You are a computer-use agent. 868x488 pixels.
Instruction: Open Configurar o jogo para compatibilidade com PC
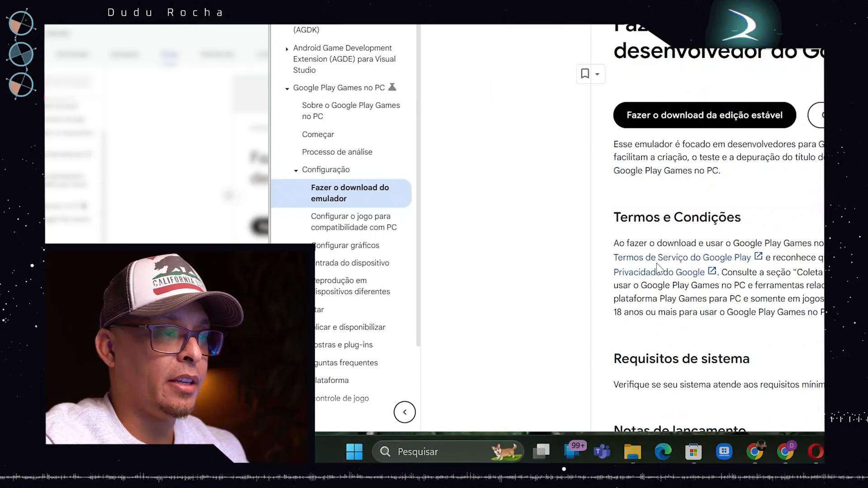(x=354, y=222)
